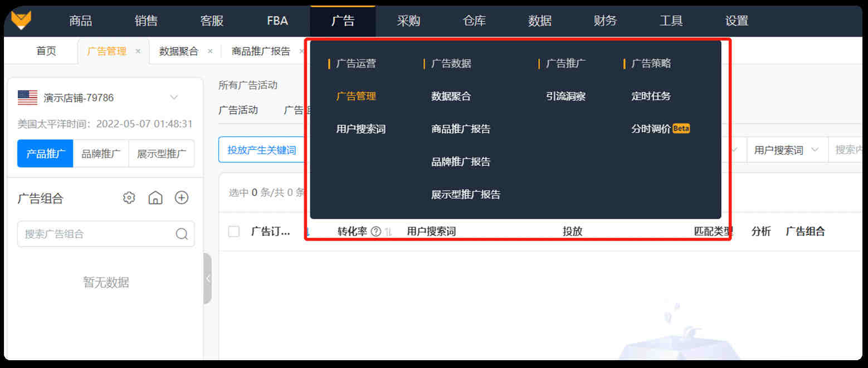Viewport: 868px width, 368px height.
Task: Open 商品推广报告 from ad menu
Action: (461, 129)
